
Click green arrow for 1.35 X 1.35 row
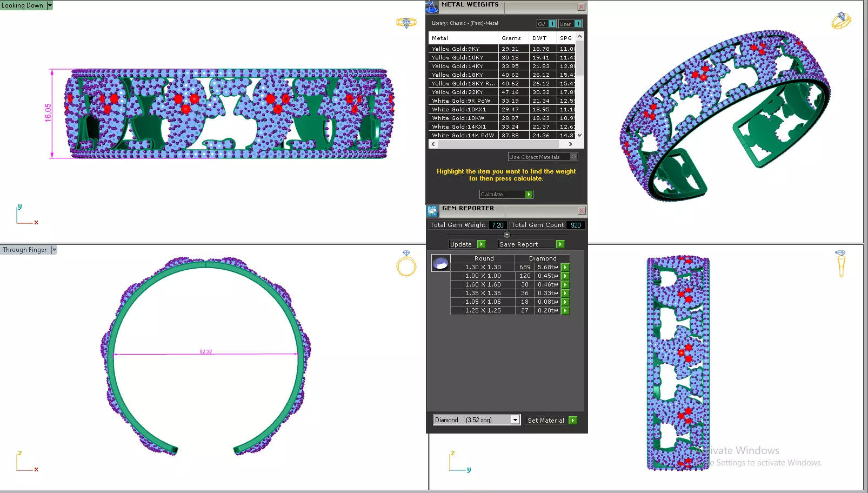pos(565,294)
